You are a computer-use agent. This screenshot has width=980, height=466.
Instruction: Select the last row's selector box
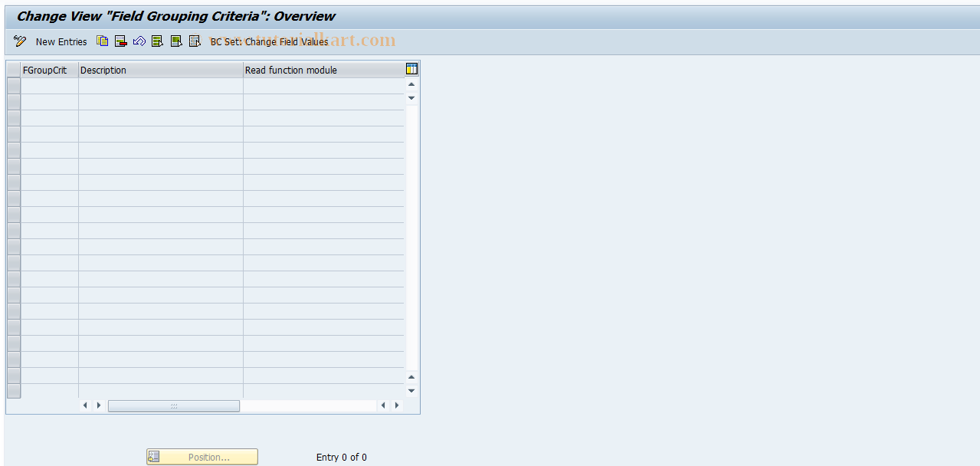click(14, 392)
